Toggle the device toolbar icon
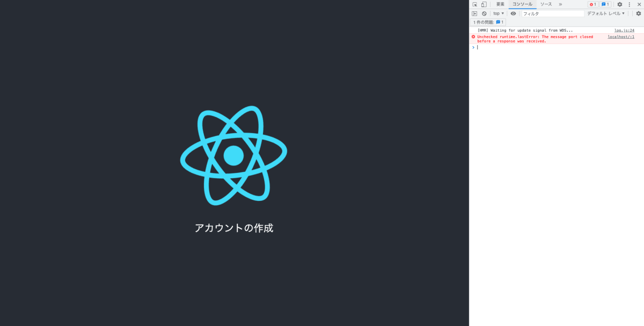Viewport: 644px width, 326px height. tap(484, 4)
